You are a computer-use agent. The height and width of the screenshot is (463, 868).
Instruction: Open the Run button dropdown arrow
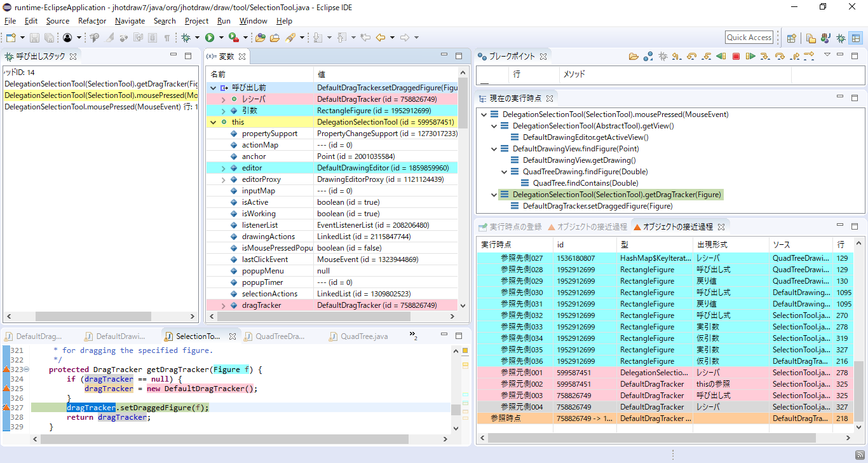[x=221, y=38]
